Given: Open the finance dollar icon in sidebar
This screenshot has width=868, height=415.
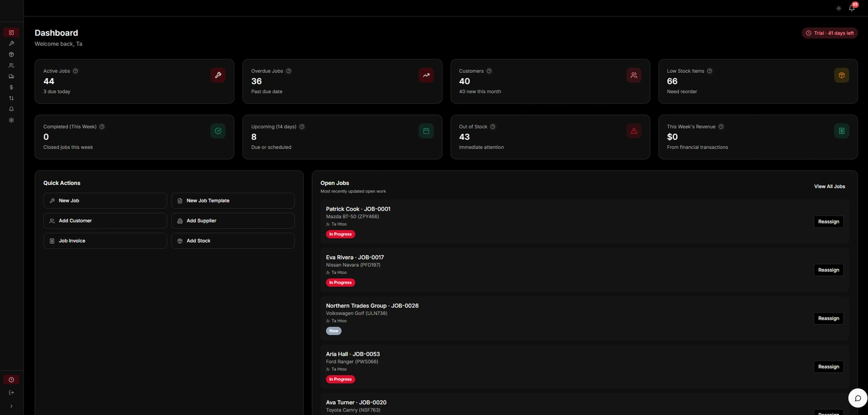Looking at the screenshot, I should (x=11, y=87).
